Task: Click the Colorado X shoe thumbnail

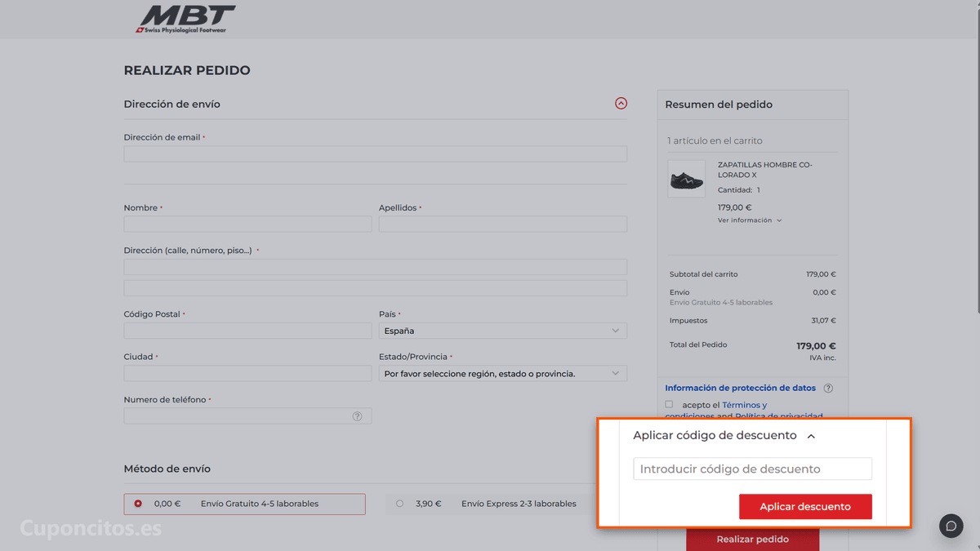Action: (686, 179)
